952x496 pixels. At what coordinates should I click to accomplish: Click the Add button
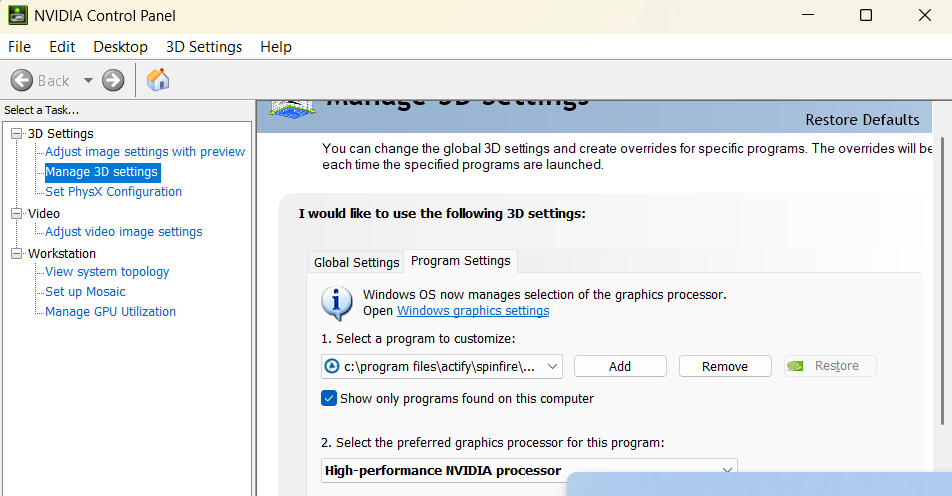(620, 366)
